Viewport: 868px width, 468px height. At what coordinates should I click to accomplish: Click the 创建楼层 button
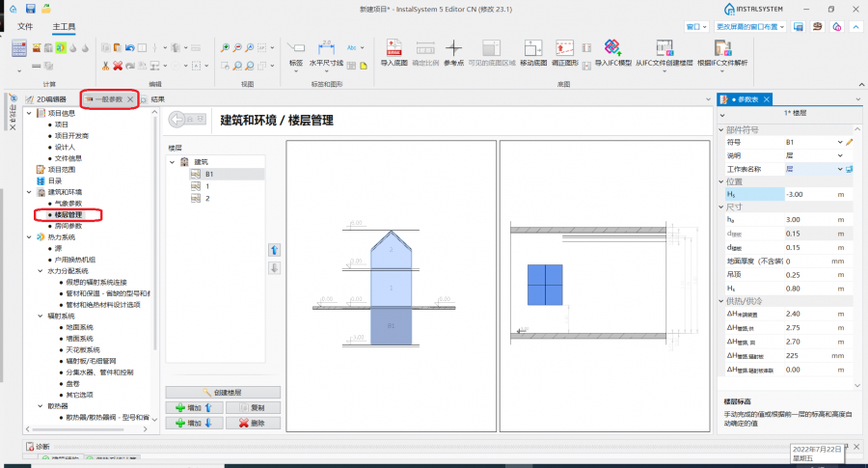223,393
